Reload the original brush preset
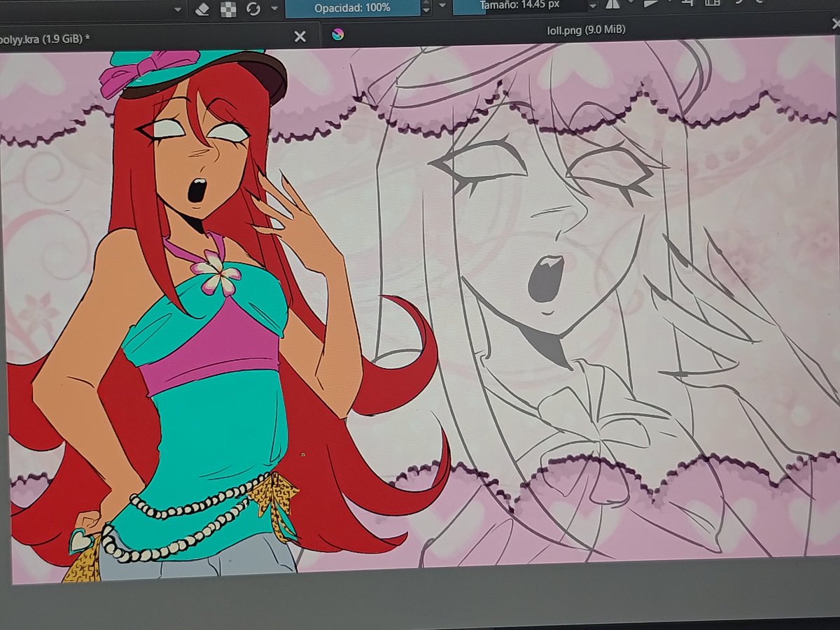 (x=253, y=8)
